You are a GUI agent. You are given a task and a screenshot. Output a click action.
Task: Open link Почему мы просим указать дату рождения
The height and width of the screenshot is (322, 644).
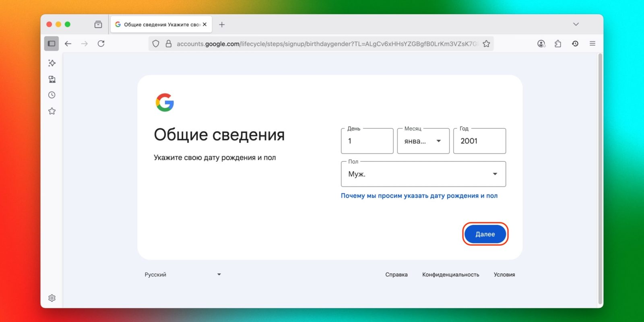tap(419, 196)
